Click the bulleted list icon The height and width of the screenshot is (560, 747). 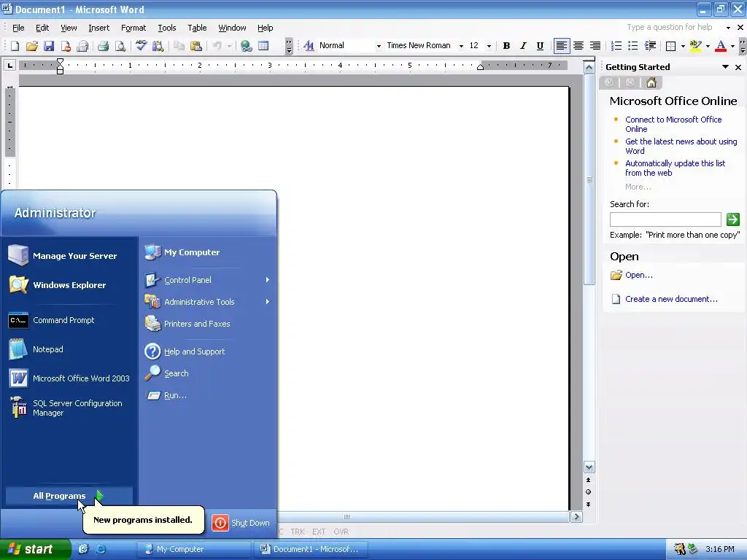click(x=632, y=46)
